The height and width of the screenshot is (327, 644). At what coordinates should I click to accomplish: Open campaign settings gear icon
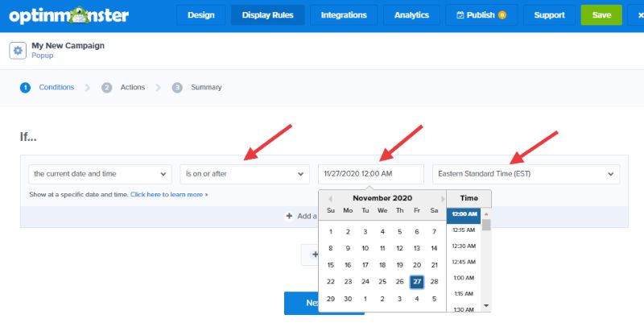[18, 51]
